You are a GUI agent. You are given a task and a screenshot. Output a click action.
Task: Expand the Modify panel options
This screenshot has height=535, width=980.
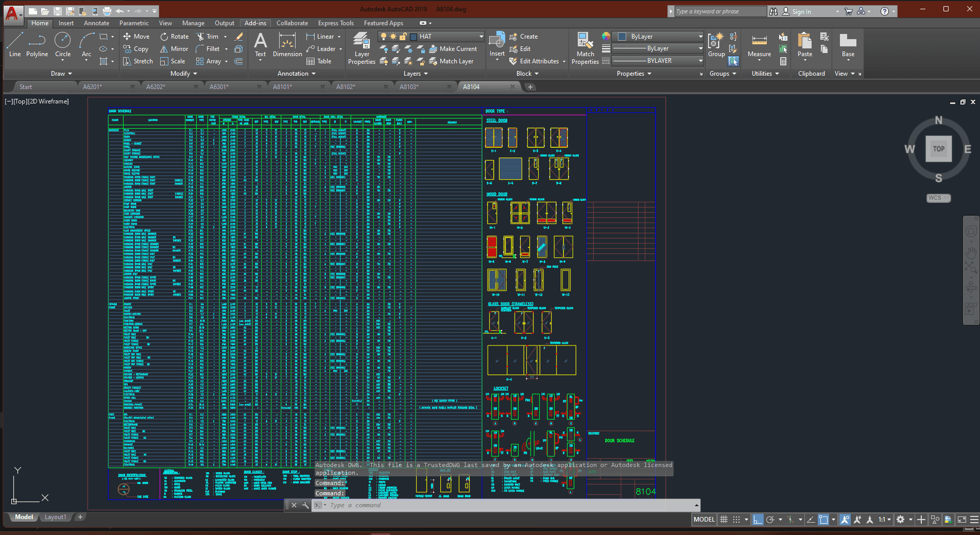pyautogui.click(x=183, y=73)
